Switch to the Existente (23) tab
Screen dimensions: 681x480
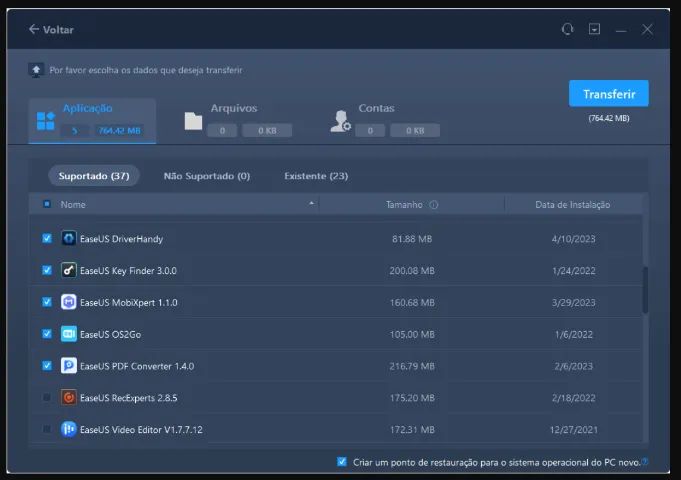(x=316, y=176)
